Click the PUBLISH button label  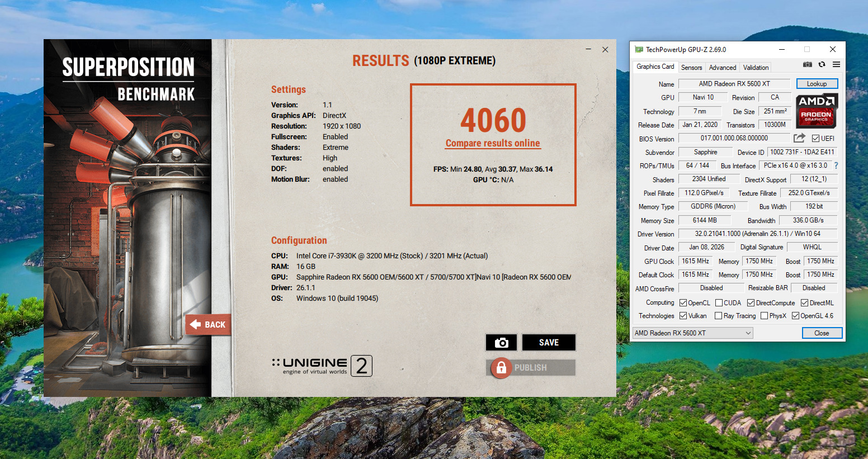531,368
